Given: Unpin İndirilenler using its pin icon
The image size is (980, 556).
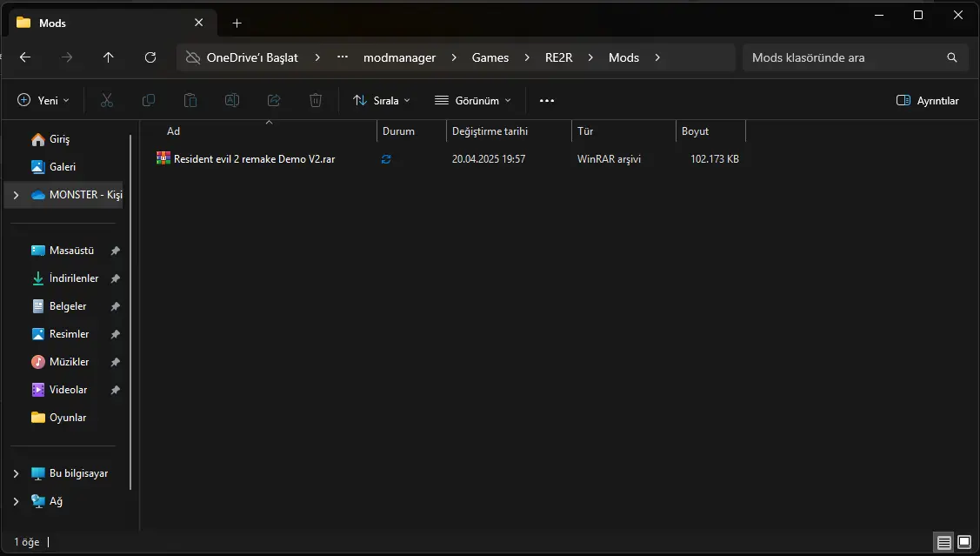Looking at the screenshot, I should [x=115, y=278].
